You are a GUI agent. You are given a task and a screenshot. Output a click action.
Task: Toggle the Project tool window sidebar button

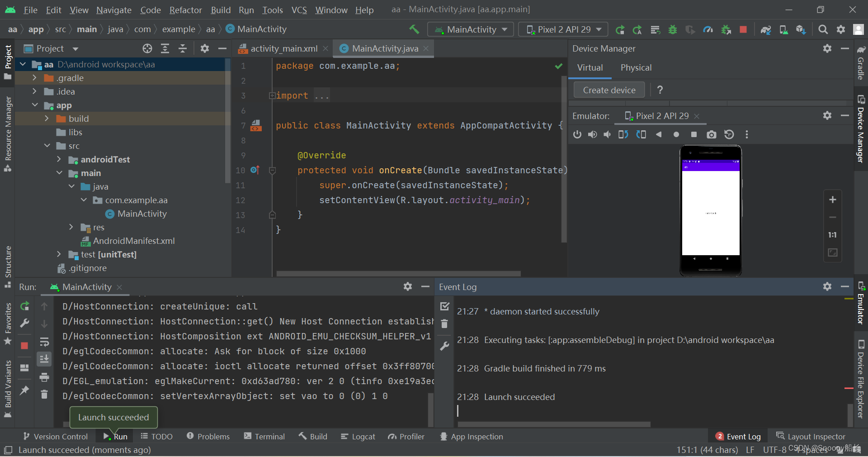pos(8,62)
